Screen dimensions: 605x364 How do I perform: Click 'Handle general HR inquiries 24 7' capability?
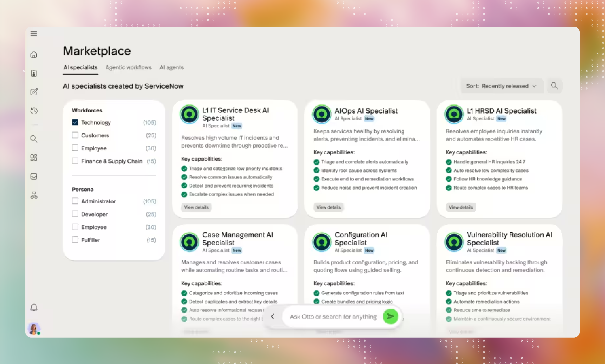489,162
